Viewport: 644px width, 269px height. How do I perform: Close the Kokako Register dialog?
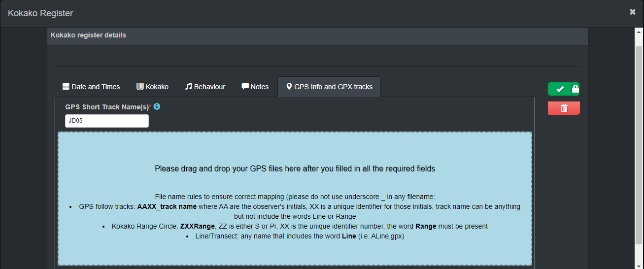click(633, 12)
